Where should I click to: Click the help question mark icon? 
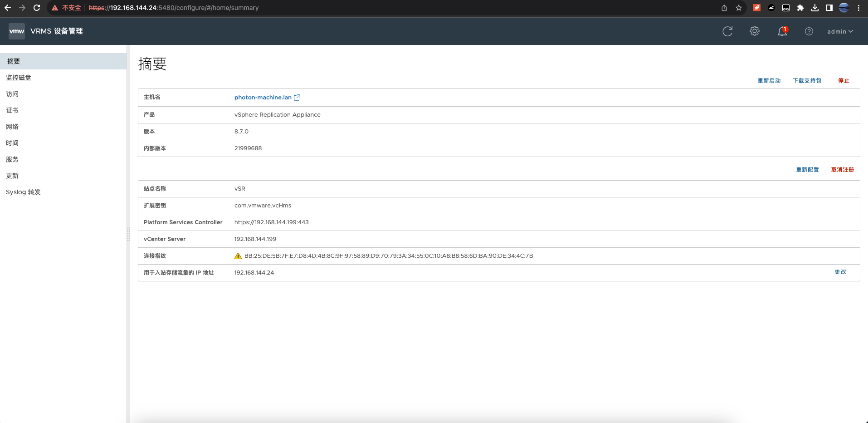(809, 31)
